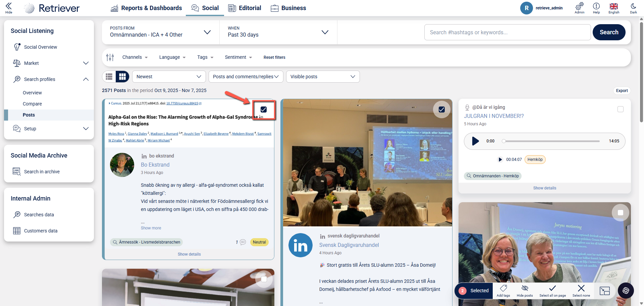Open the Admin gear settings

click(x=579, y=8)
